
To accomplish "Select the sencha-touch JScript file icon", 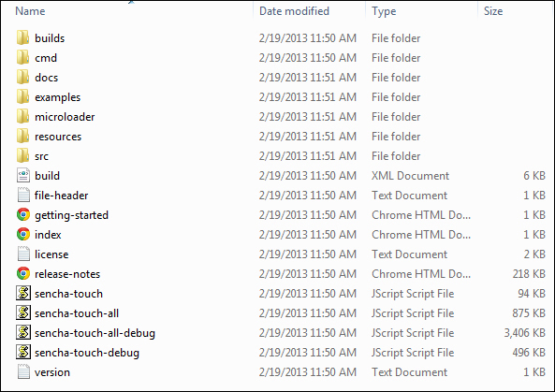I will pyautogui.click(x=23, y=293).
